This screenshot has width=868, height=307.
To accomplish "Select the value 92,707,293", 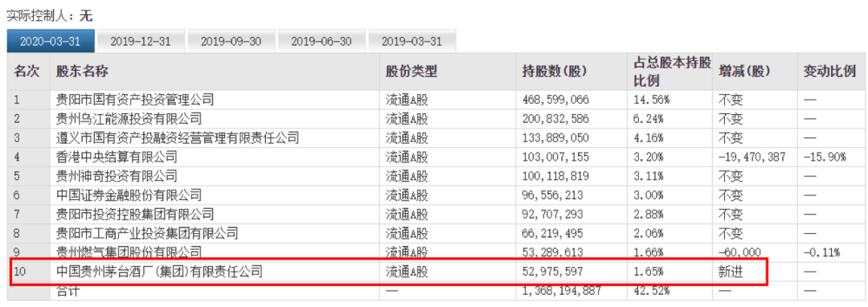I will click(x=552, y=215).
